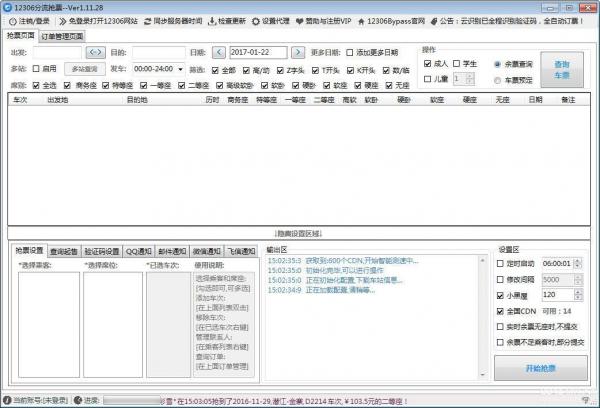The height and width of the screenshot is (408, 600).
Task: Toggle 成人 passenger checkbox
Action: [428, 64]
